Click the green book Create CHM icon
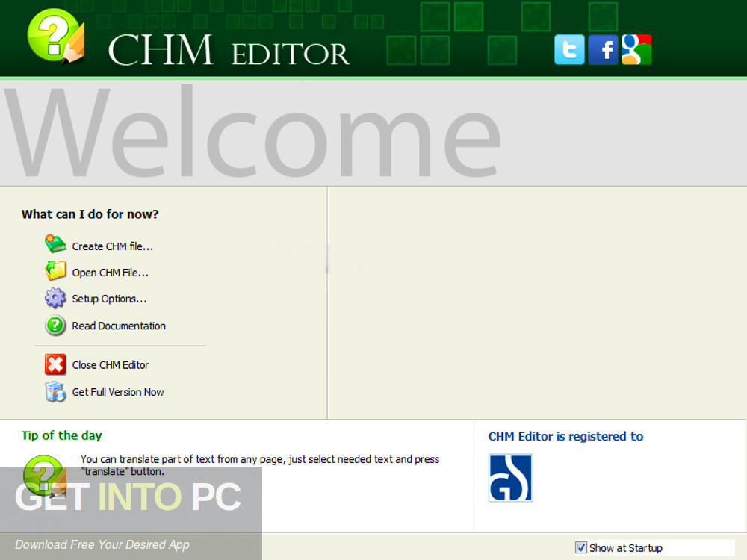 coord(55,244)
